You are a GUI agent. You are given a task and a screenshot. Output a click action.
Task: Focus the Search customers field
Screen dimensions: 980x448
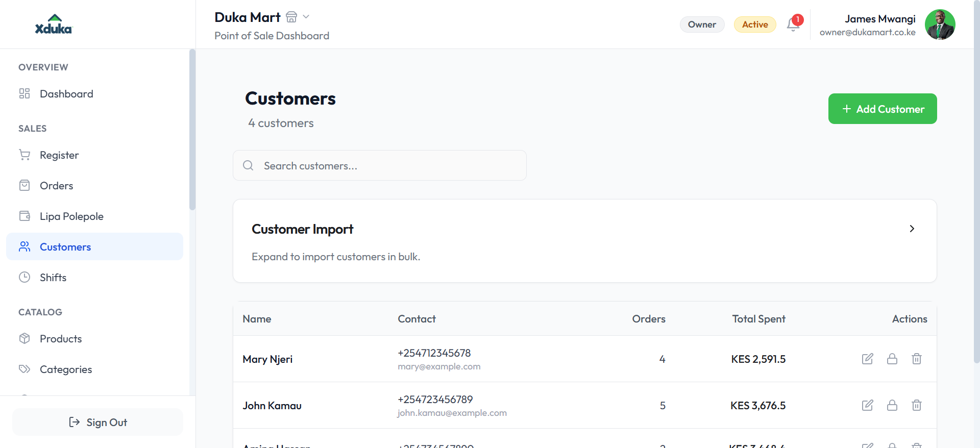tap(380, 165)
